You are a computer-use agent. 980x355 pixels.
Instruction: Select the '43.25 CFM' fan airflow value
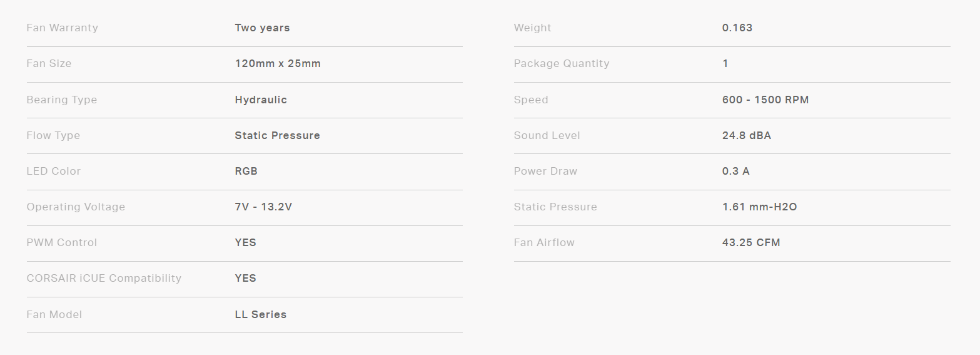pos(750,243)
